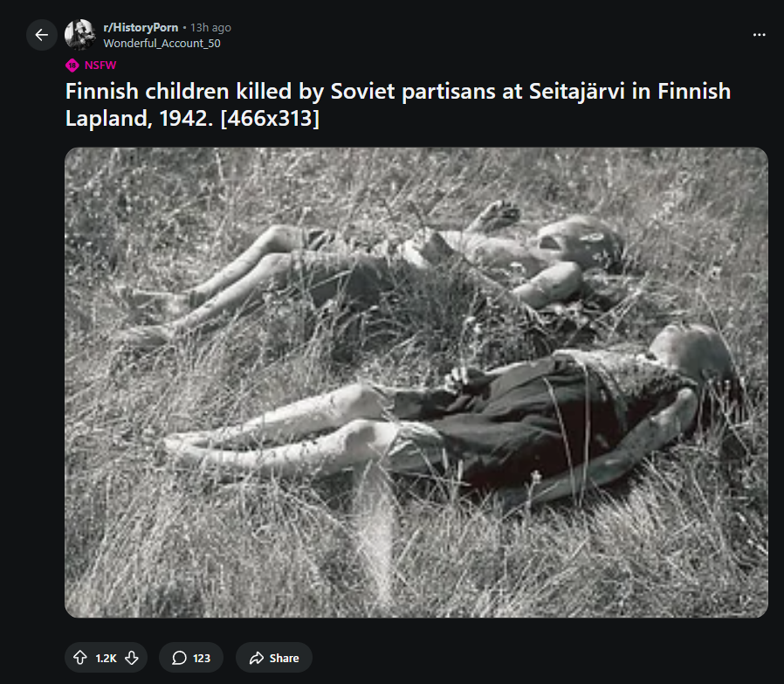
Task: Open the Wonderful_Account_50 user profile
Action: click(x=162, y=44)
